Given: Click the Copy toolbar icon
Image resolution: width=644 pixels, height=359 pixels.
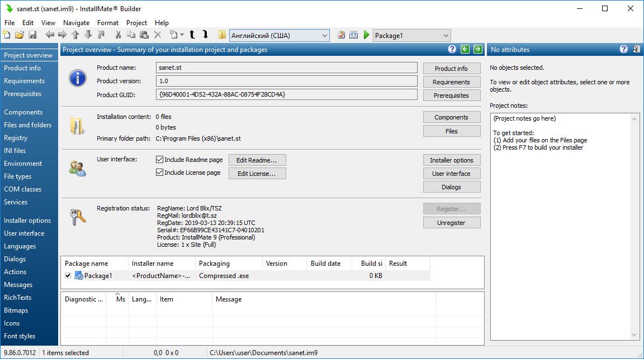Looking at the screenshot, I should click(x=131, y=35).
